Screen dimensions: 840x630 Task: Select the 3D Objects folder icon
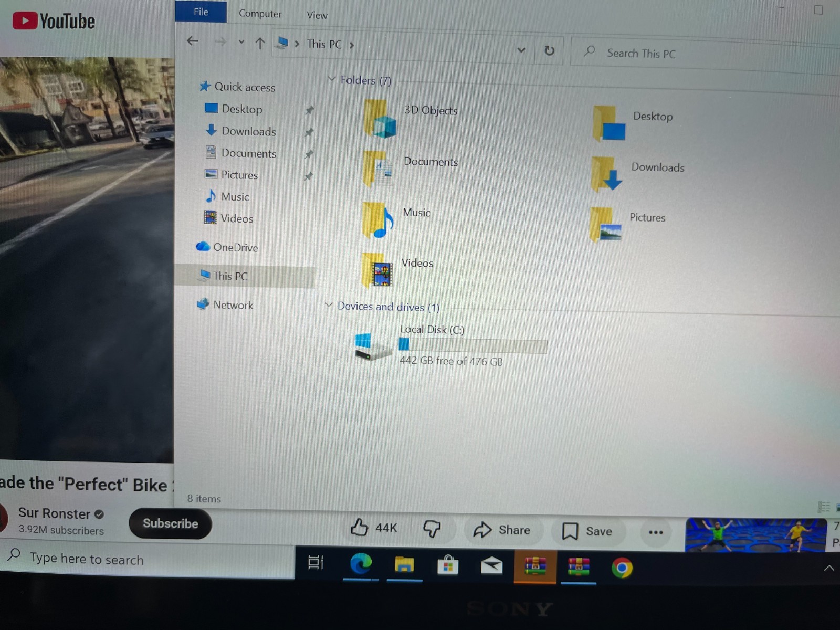coord(379,119)
